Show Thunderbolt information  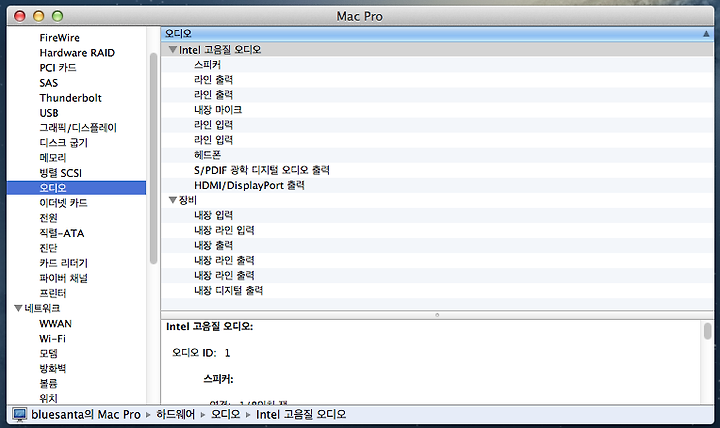(x=71, y=98)
